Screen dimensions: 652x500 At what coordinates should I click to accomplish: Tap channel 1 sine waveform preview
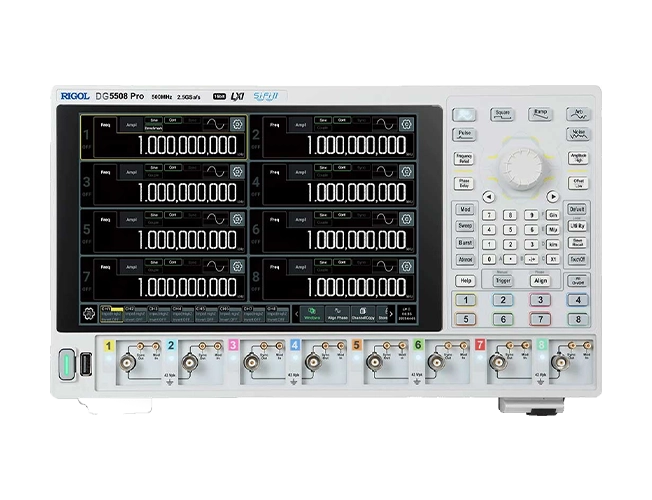click(216, 124)
